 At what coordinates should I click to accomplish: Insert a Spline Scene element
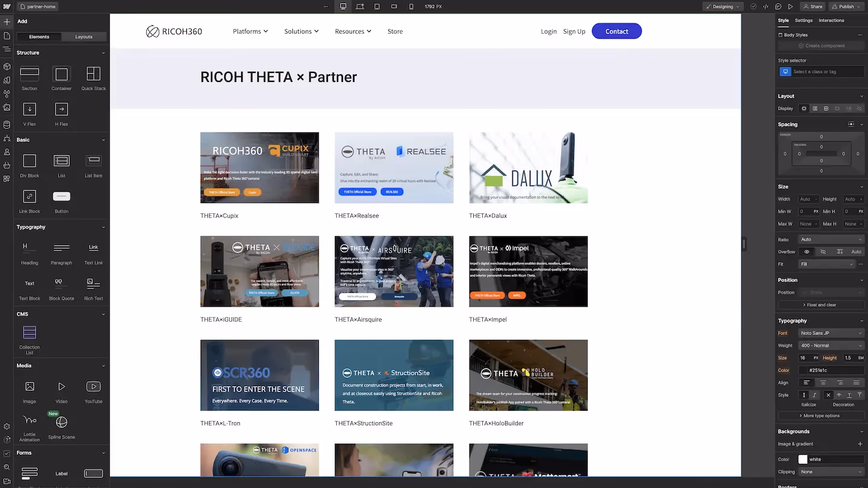tap(61, 427)
